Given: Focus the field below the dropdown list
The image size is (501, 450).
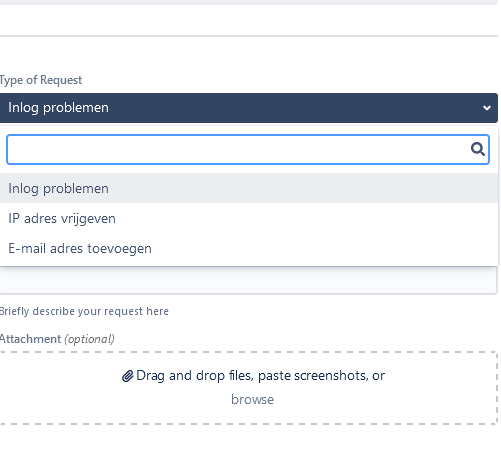Looking at the screenshot, I should click(248, 281).
